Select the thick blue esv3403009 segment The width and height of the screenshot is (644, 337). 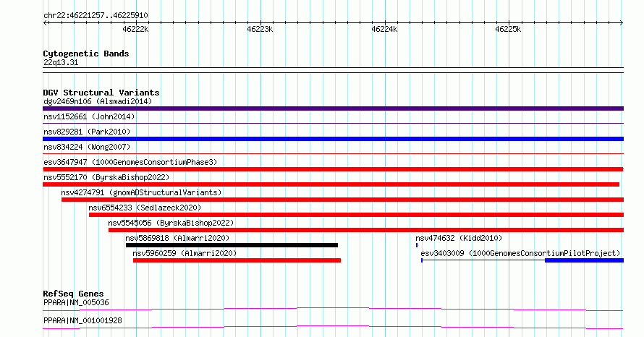[584, 260]
